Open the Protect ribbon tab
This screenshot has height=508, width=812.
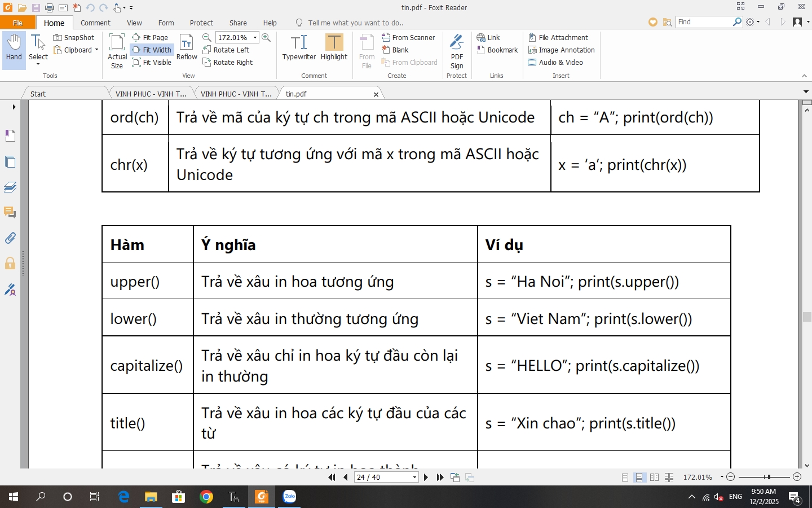pos(201,23)
